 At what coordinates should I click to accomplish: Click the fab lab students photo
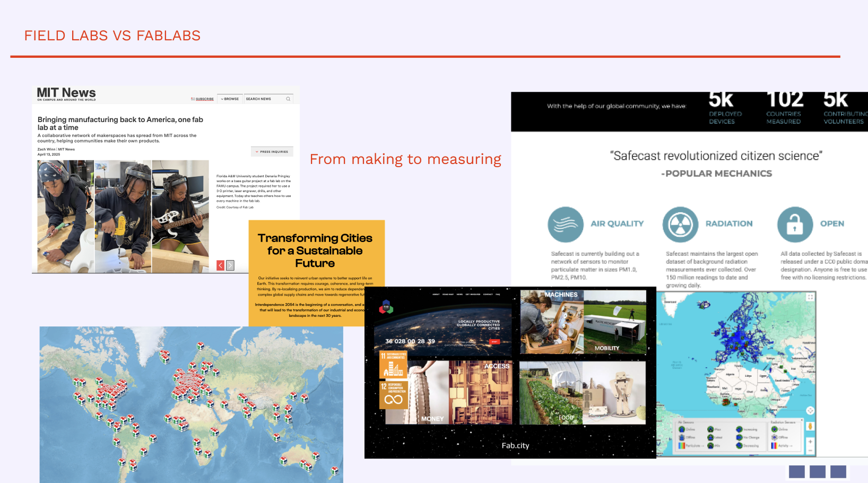click(123, 216)
